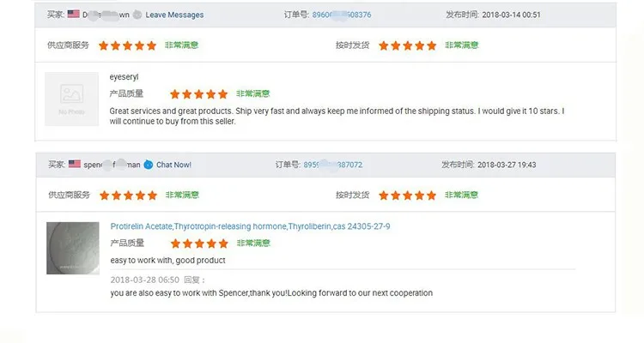Screen dimensions: 644x343
Task: Click the first reviewer's buyer name
Action: point(107,15)
